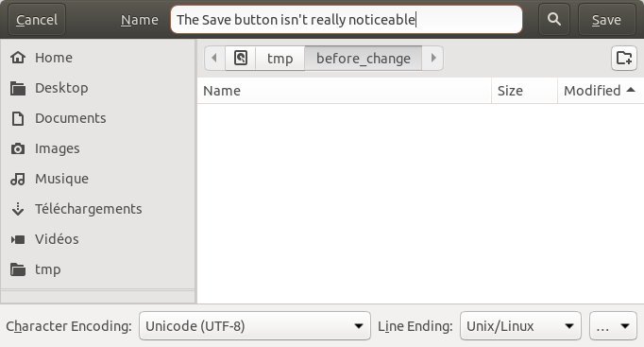Click the Images camera icon in sidebar
Screen dimensions: 644x347
tap(18, 148)
